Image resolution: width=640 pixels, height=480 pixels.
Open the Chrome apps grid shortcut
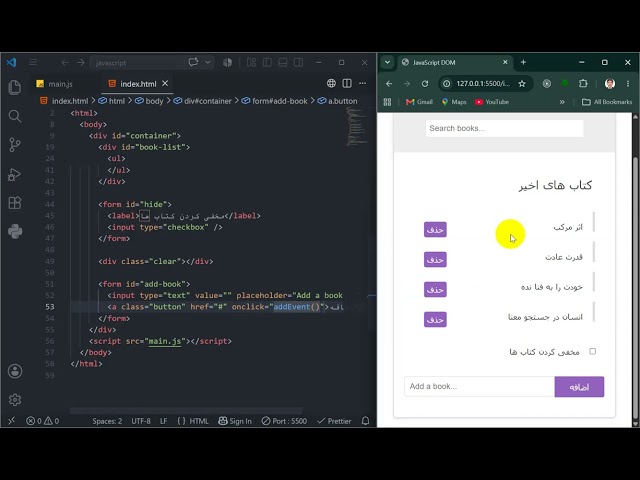point(387,102)
